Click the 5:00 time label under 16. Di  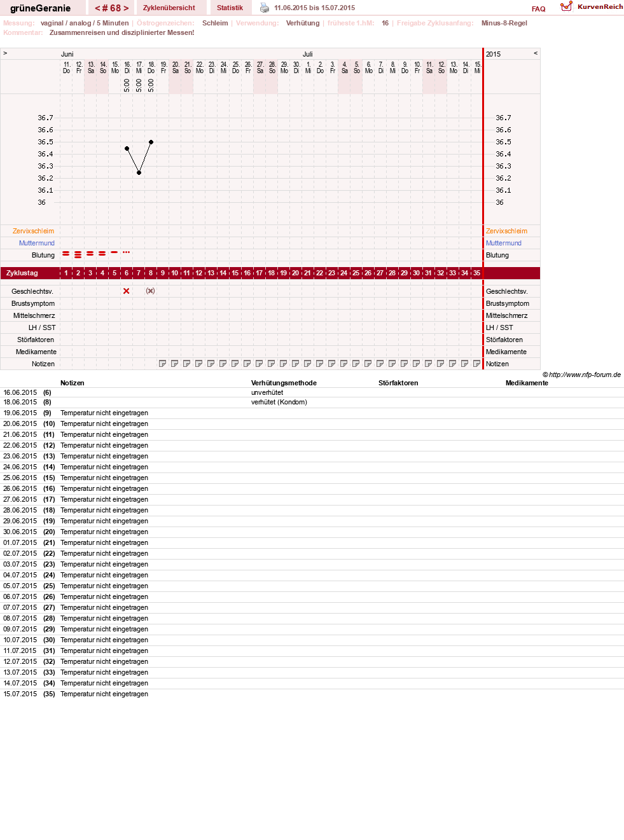pos(127,86)
